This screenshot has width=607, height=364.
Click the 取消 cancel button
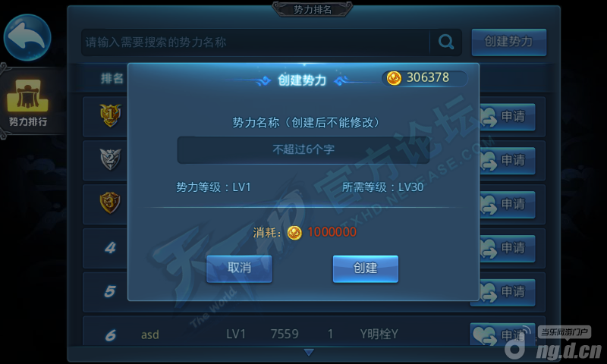pos(239,268)
